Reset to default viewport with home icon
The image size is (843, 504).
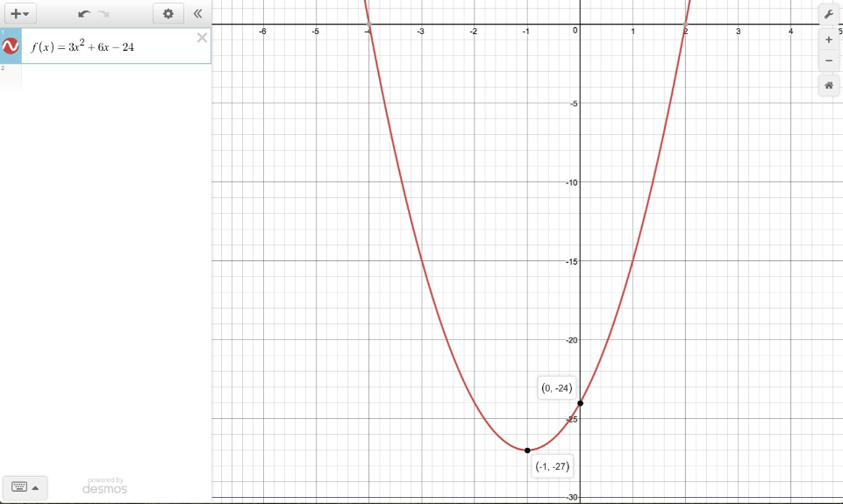[828, 85]
